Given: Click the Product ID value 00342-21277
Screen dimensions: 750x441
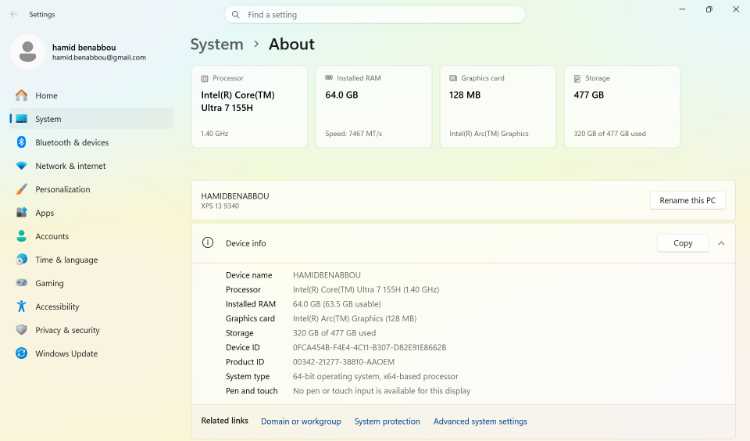Looking at the screenshot, I should pos(343,362).
